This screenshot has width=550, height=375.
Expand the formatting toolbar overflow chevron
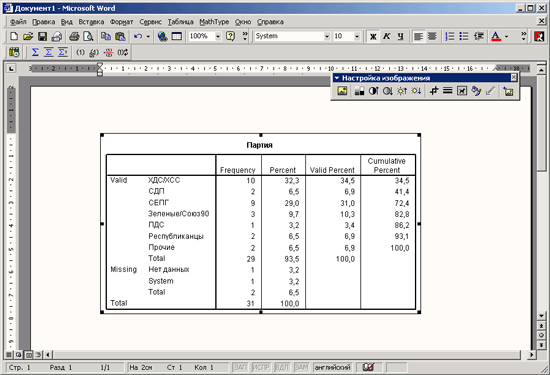(x=523, y=36)
